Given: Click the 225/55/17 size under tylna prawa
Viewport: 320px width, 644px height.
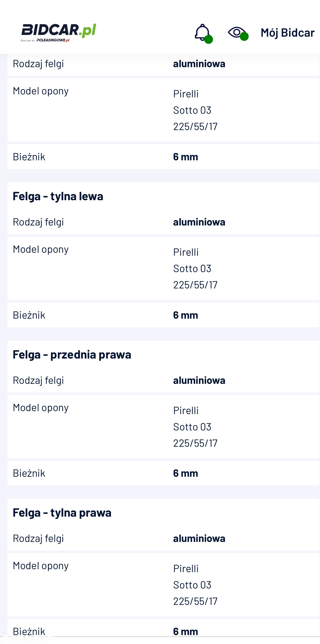Looking at the screenshot, I should click(x=195, y=601).
